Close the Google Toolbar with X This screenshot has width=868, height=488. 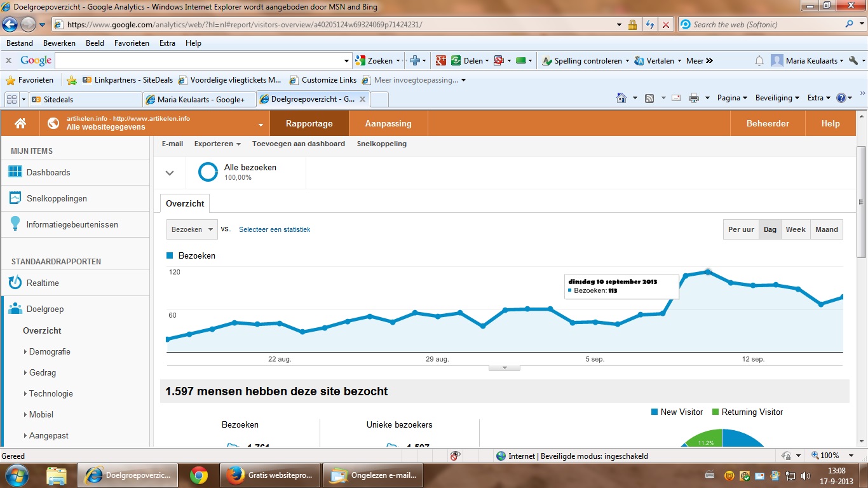(x=8, y=61)
